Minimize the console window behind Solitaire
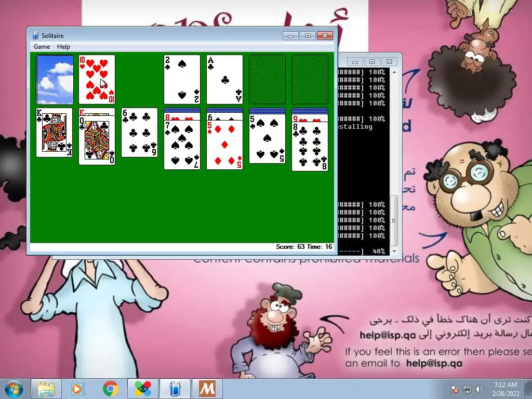Viewport: 532px width, 399px height. click(355, 62)
